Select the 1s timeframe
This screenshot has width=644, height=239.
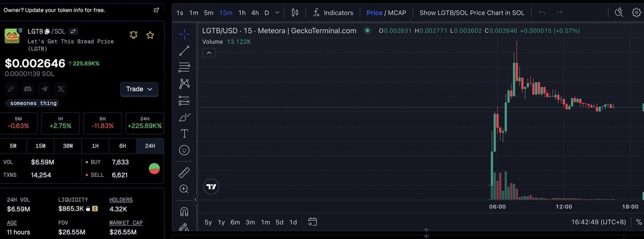click(180, 12)
